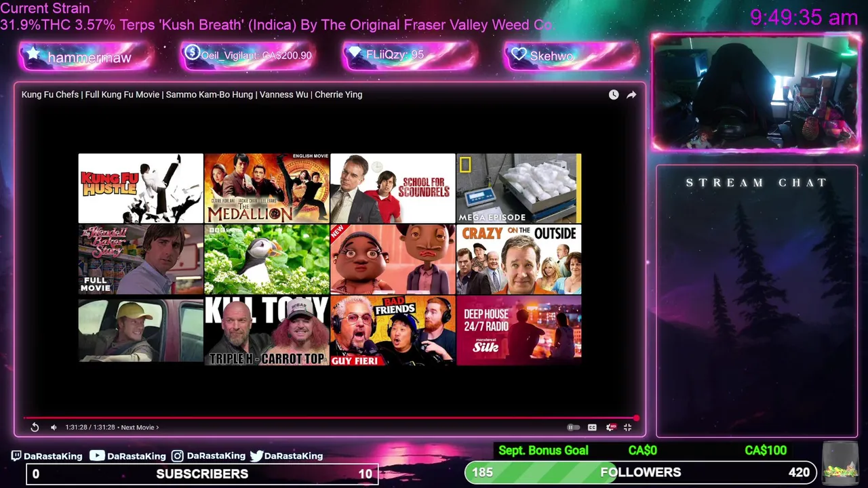868x488 pixels.
Task: Open Crazy on the Outside thumbnail
Action: (519, 260)
